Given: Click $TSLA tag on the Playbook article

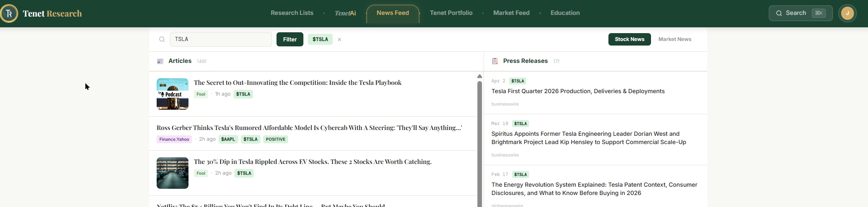Looking at the screenshot, I should pyautogui.click(x=243, y=94).
